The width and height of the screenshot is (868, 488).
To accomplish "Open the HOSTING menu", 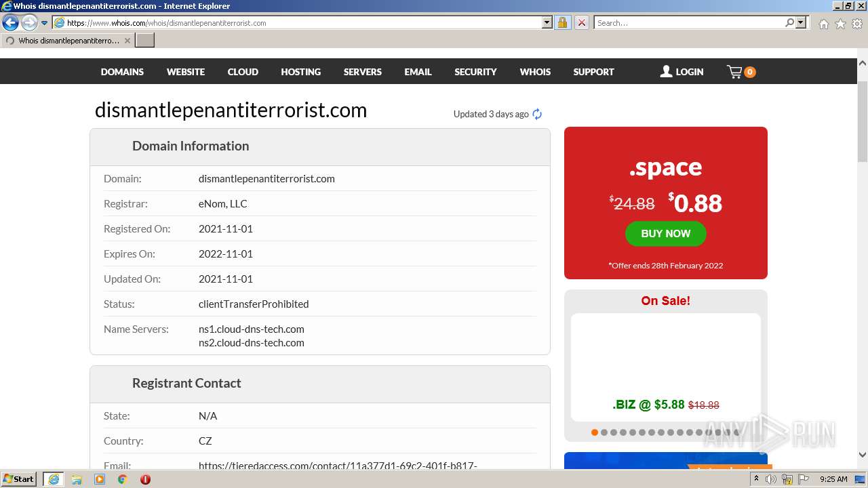I will pyautogui.click(x=301, y=72).
